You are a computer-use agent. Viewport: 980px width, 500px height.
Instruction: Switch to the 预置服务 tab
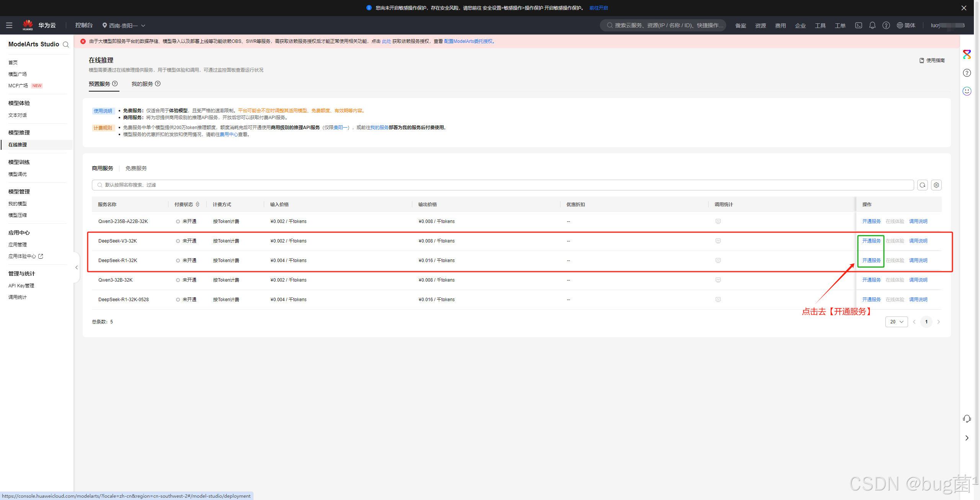coord(100,84)
